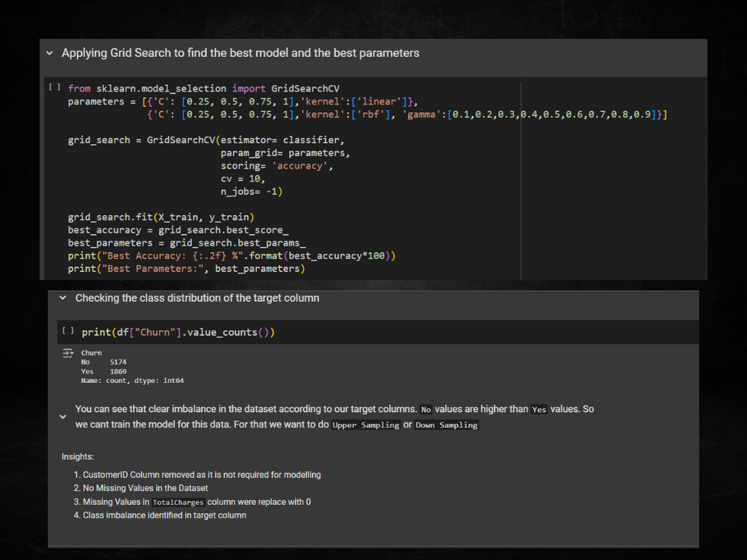Click the print Best Accuracy line
The height and width of the screenshot is (560, 747).
[232, 255]
